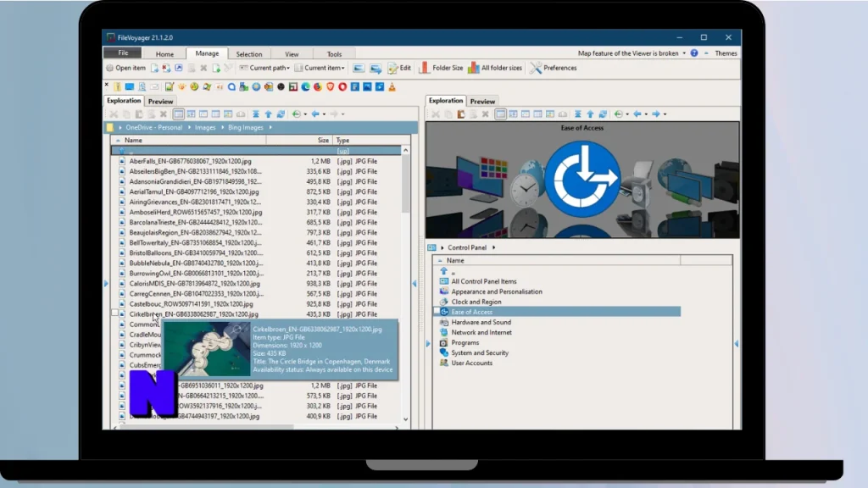Open User Accounts item
The width and height of the screenshot is (868, 488).
[x=471, y=363]
